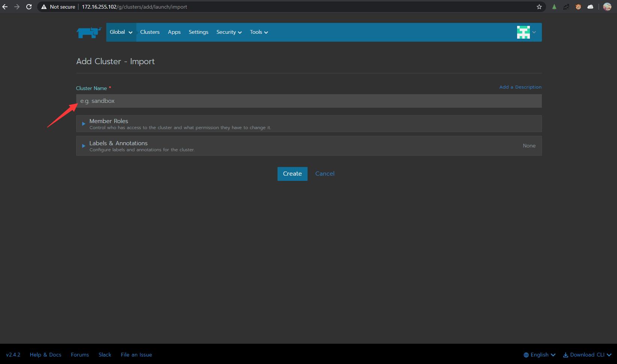Click the browser profile avatar
The height and width of the screenshot is (364, 617).
607,7
